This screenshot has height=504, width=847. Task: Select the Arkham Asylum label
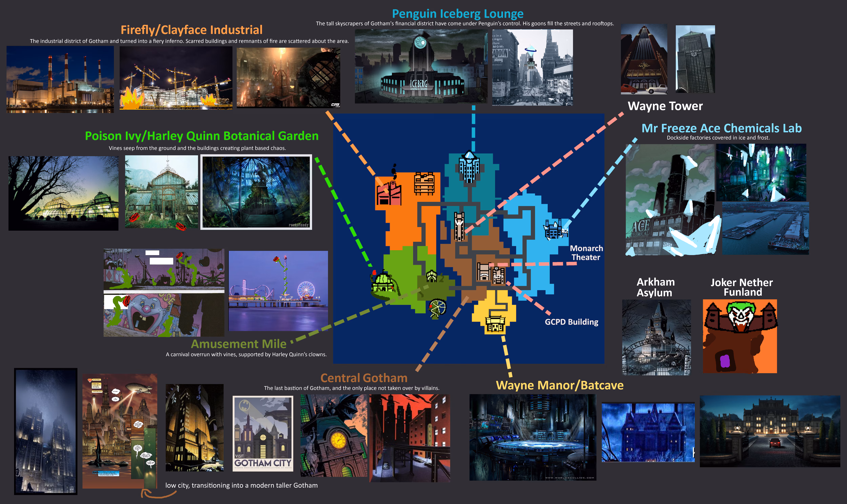click(x=655, y=287)
